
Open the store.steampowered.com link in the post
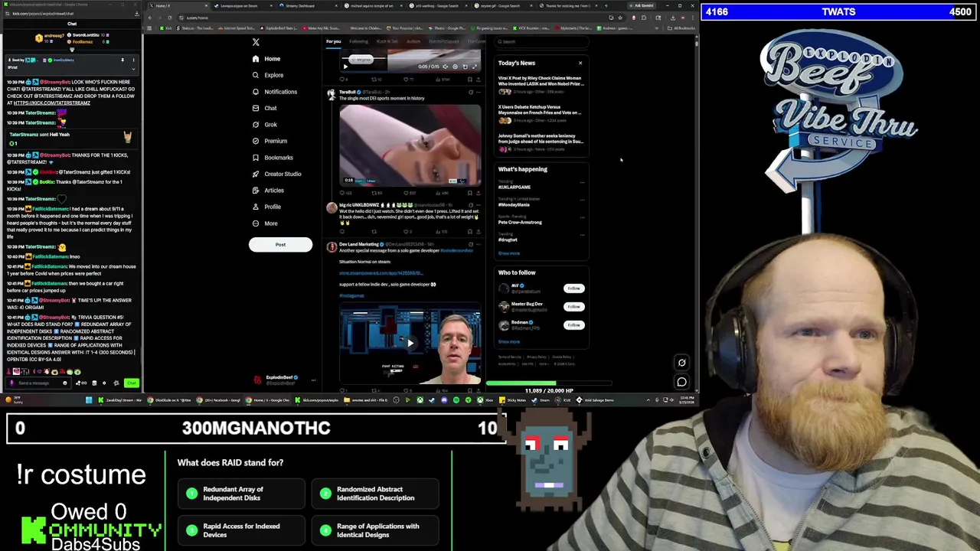[381, 273]
